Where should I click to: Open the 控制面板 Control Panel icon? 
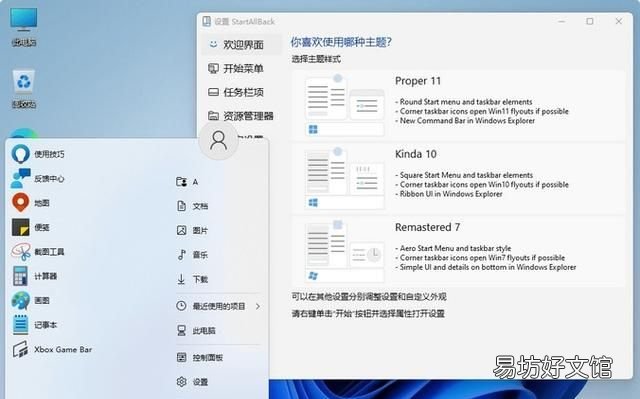(x=182, y=357)
